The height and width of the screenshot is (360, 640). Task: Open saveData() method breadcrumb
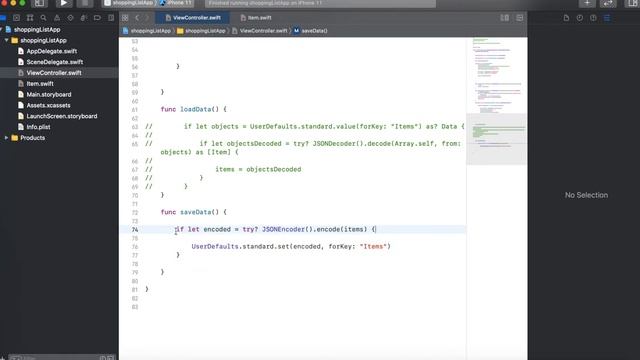(x=311, y=31)
